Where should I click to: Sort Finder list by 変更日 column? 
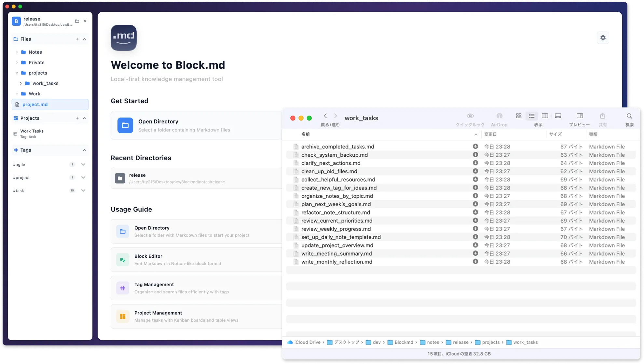point(490,134)
